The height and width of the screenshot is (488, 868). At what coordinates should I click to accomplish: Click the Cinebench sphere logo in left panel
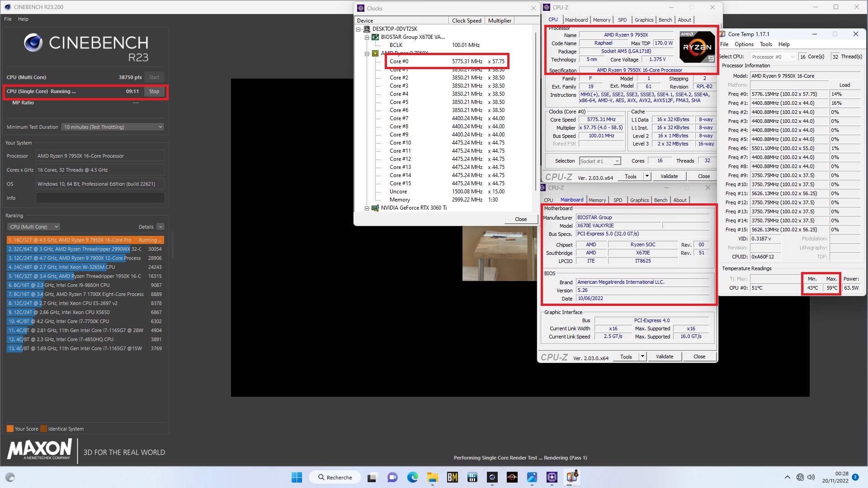pos(33,43)
